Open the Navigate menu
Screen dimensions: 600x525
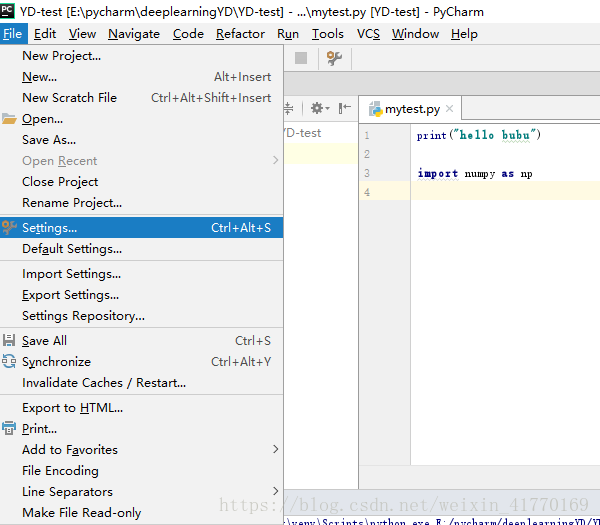tap(134, 34)
